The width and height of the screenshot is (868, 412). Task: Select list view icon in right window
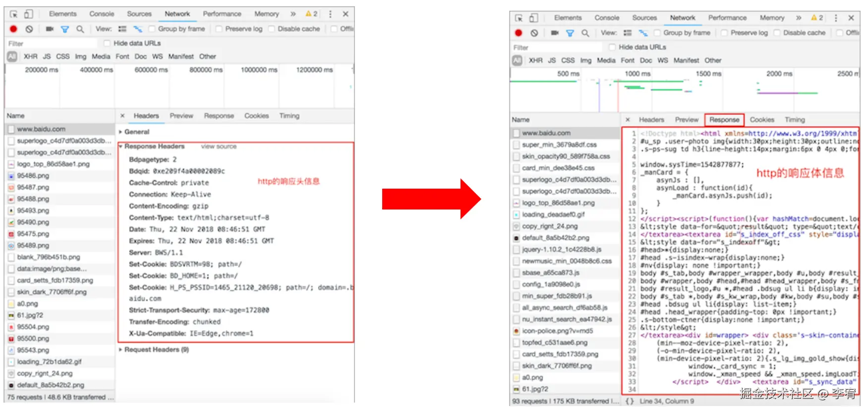point(628,33)
